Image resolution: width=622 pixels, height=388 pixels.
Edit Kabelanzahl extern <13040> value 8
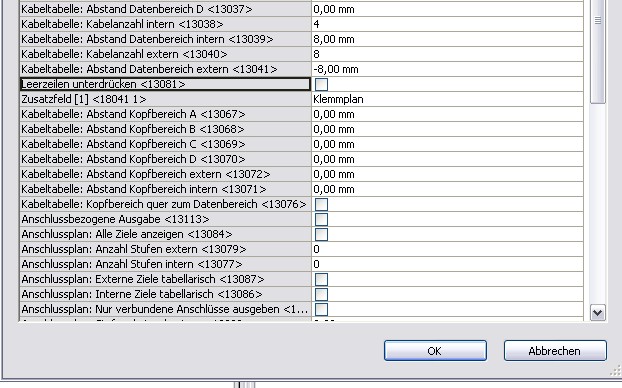pos(447,54)
